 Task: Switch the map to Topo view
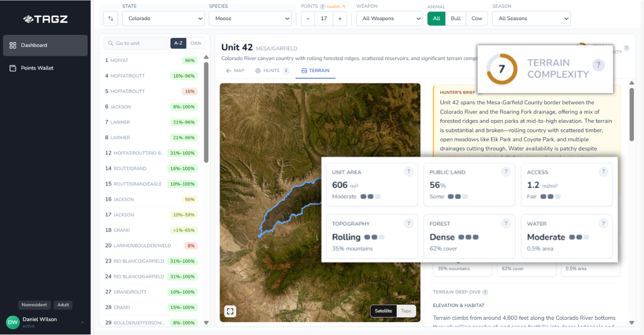coord(406,311)
